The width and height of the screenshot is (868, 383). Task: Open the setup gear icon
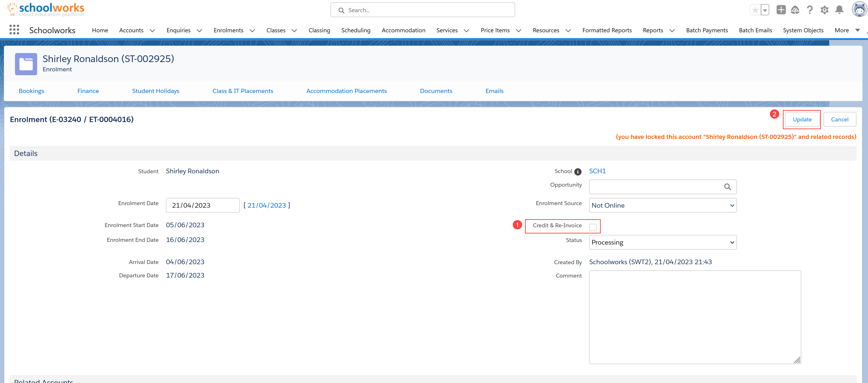click(824, 10)
